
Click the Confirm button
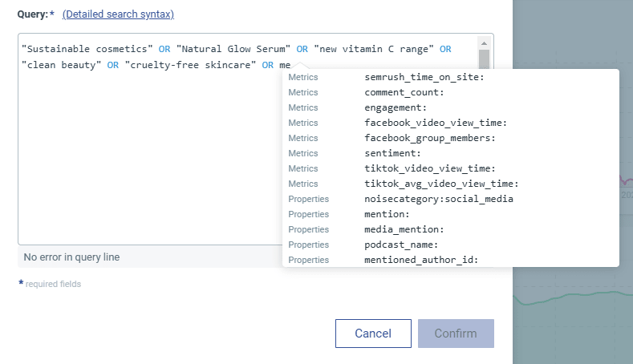pos(455,334)
